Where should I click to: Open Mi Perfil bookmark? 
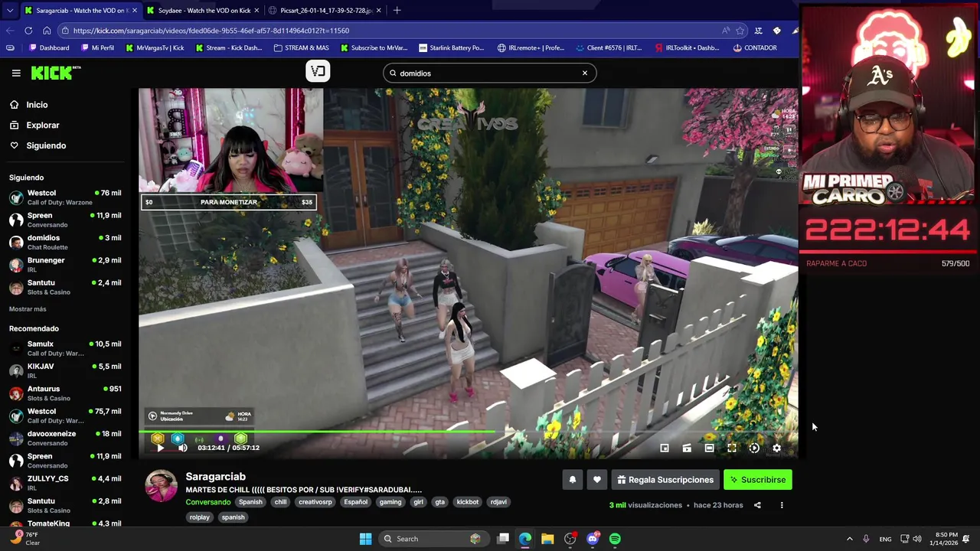pyautogui.click(x=96, y=47)
